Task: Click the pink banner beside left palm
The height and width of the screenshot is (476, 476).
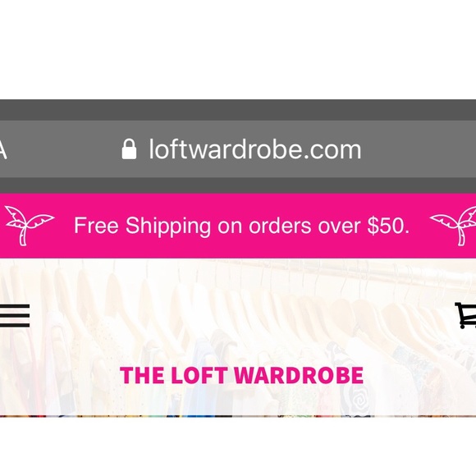Action: click(64, 226)
